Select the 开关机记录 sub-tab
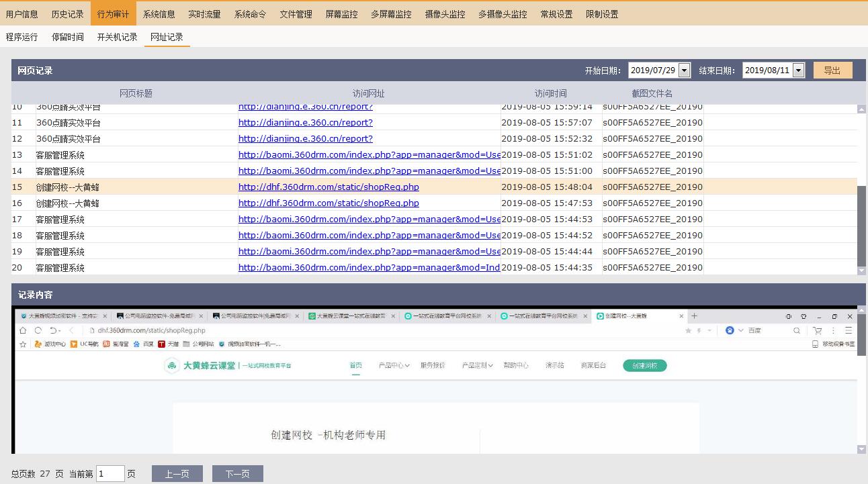The width and height of the screenshot is (868, 484). [117, 37]
